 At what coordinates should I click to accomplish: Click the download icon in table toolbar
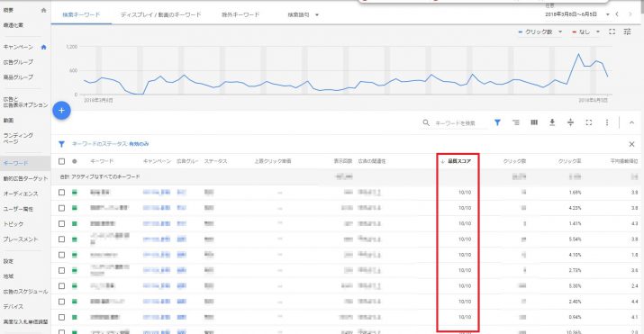tap(552, 122)
